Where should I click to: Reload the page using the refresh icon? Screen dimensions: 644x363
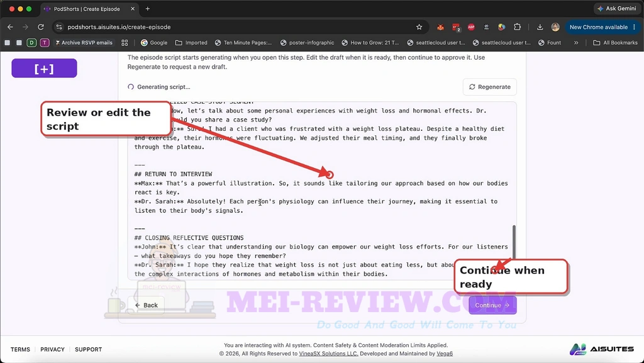pyautogui.click(x=41, y=27)
